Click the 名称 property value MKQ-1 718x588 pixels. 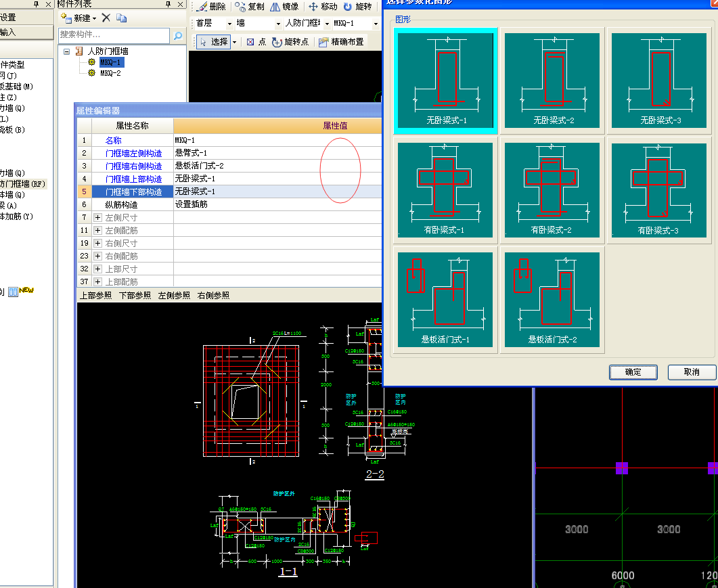point(277,140)
